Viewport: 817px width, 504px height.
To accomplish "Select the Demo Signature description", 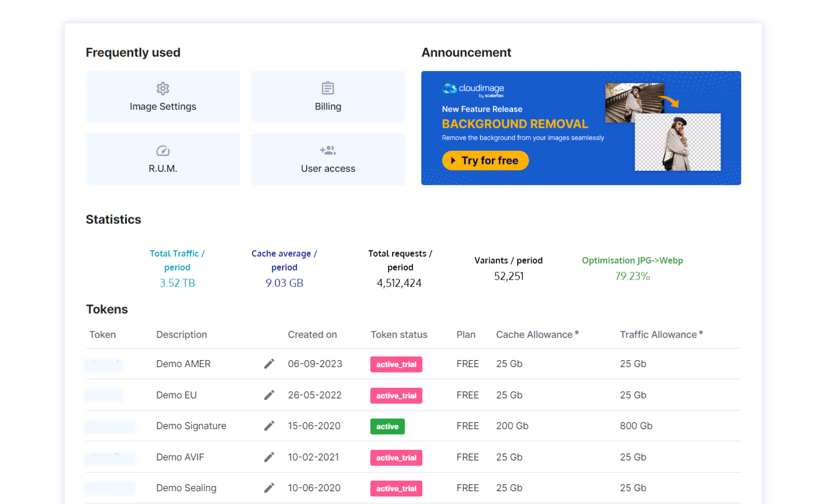I will (191, 426).
